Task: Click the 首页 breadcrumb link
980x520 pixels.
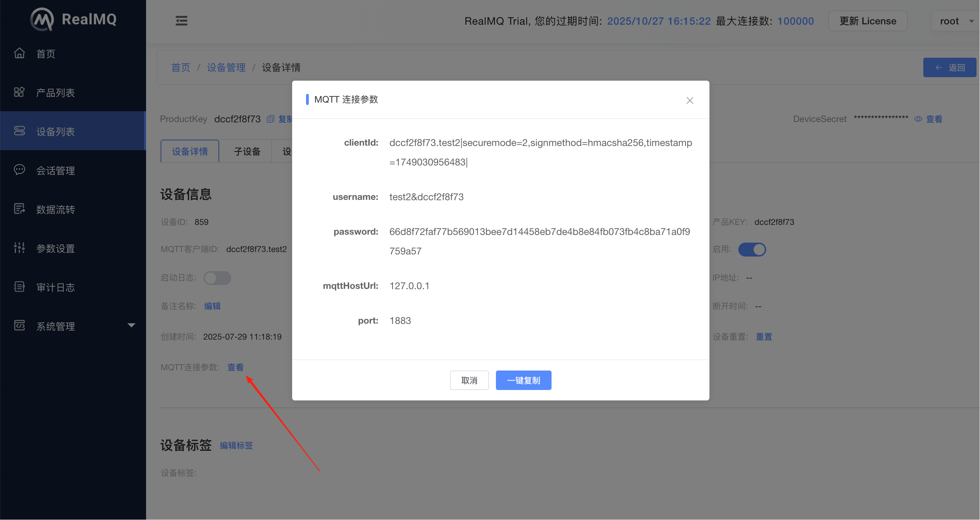Action: click(181, 67)
